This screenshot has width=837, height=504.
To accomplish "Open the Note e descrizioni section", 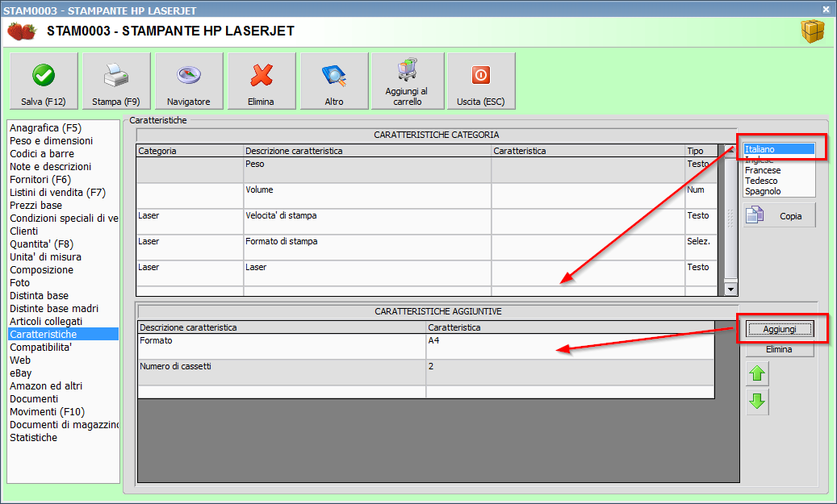I will pyautogui.click(x=63, y=166).
